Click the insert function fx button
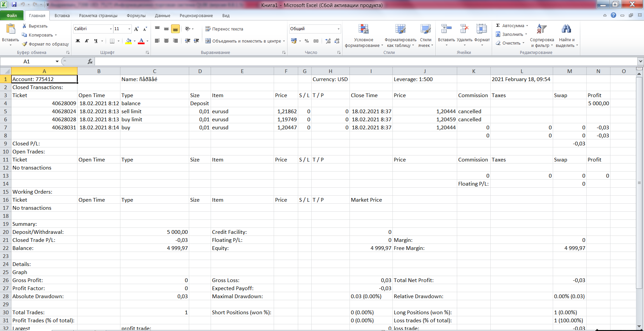The height and width of the screenshot is (331, 644). coord(90,61)
